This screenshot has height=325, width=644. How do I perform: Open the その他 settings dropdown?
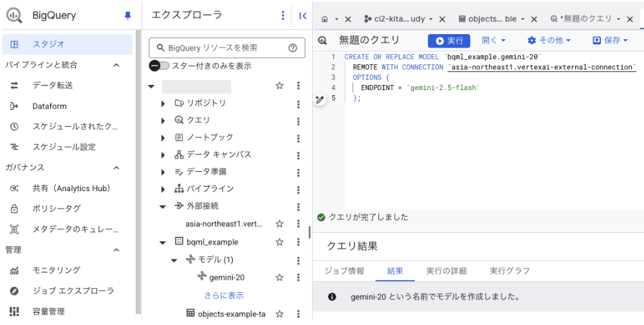(x=549, y=41)
